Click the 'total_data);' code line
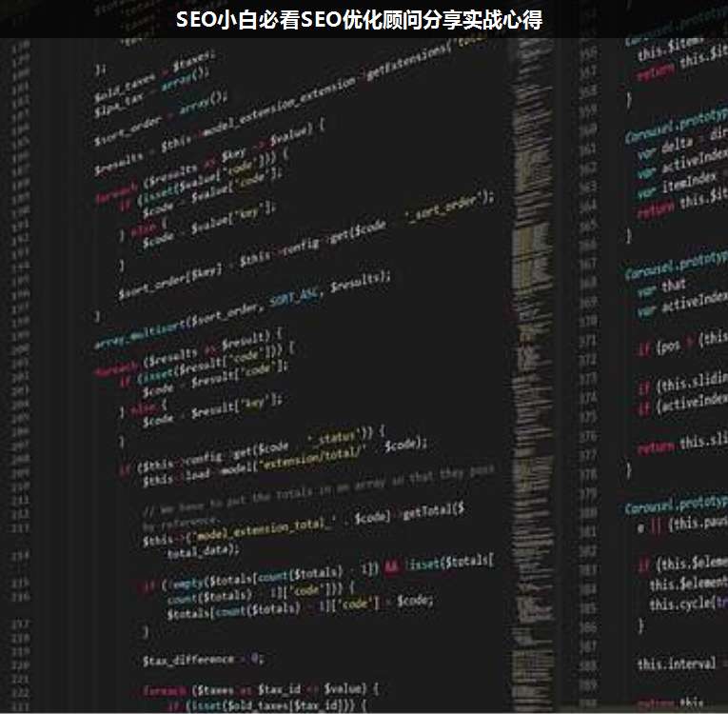This screenshot has width=728, height=714. tap(204, 551)
